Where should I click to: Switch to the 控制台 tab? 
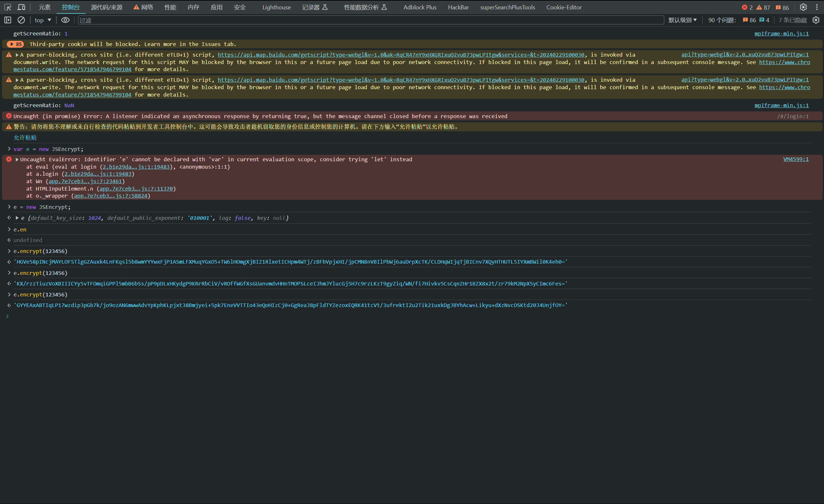point(71,7)
